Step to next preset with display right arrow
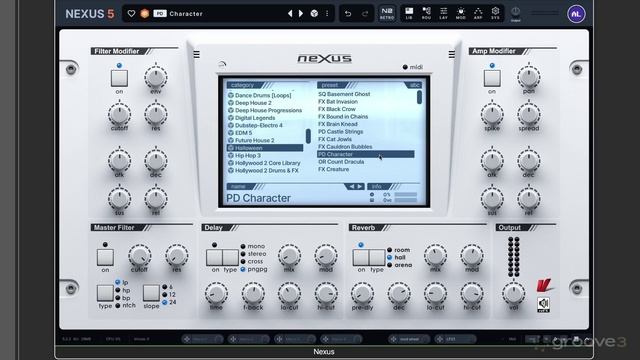640x360 pixels. click(x=360, y=187)
